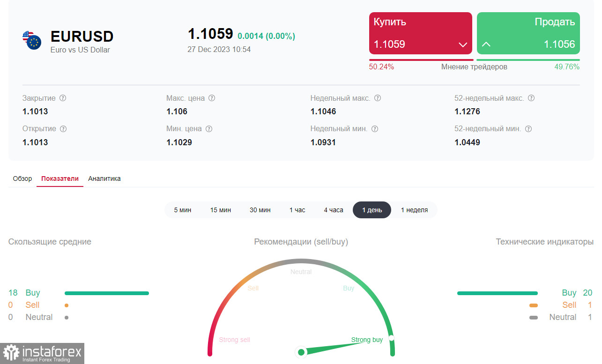Click the up chevron in Продать button

click(x=486, y=45)
